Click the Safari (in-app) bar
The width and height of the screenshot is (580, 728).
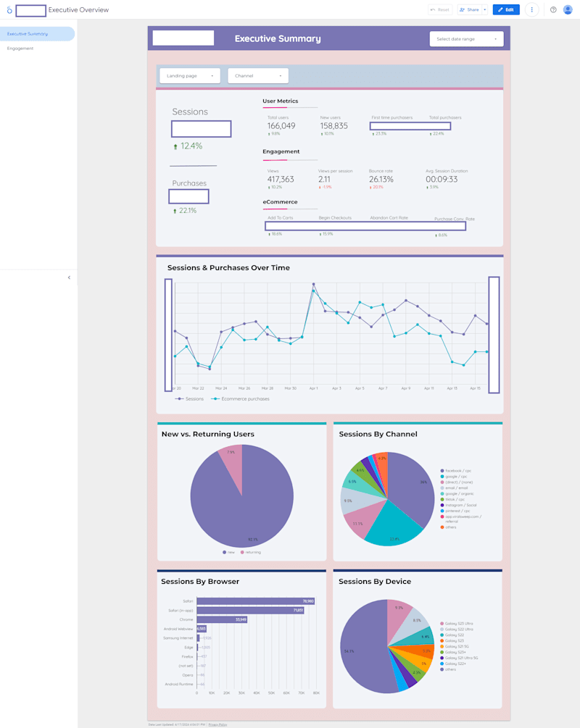coord(250,611)
